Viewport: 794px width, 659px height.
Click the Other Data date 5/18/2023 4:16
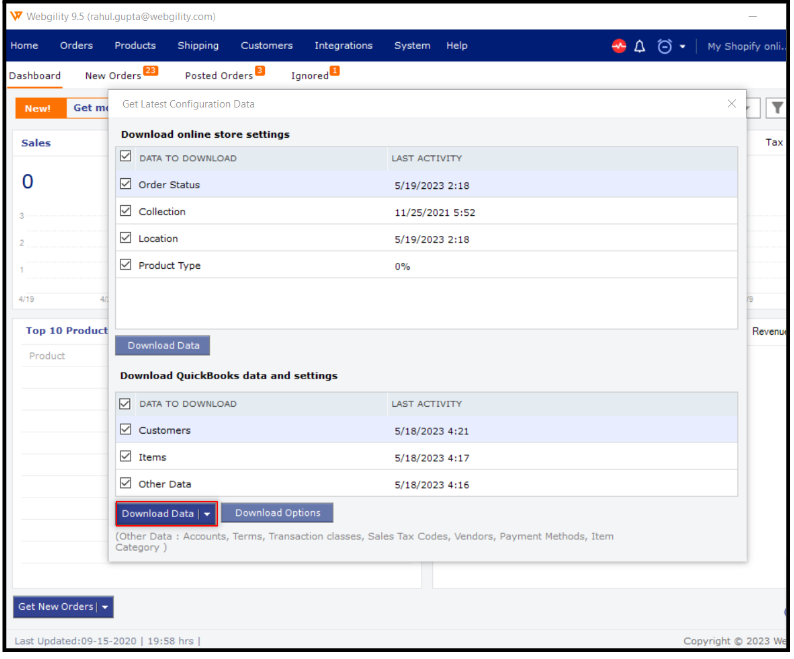433,486
